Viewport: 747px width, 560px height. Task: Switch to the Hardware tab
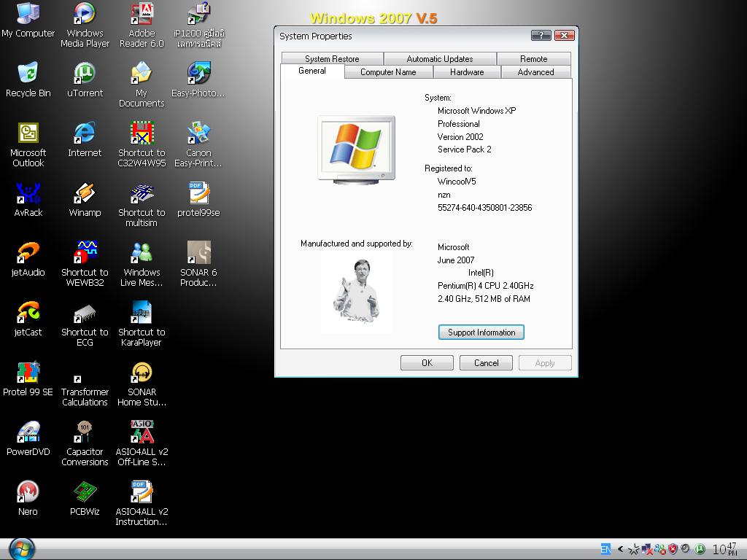point(467,72)
